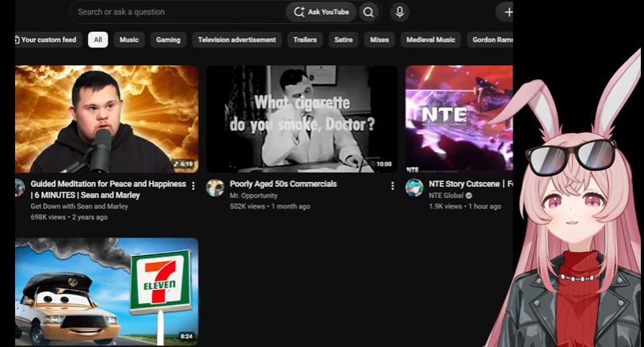This screenshot has height=347, width=644.
Task: Click the 8:24 duration badge
Action: 186,337
